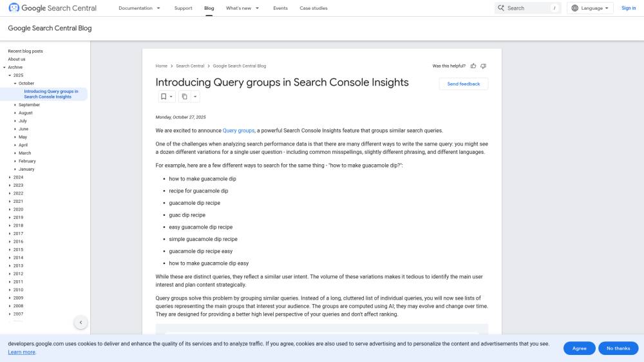Viewport: 644px width, 362px height.
Task: Expand the 2013 archive year
Action: pyautogui.click(x=10, y=266)
